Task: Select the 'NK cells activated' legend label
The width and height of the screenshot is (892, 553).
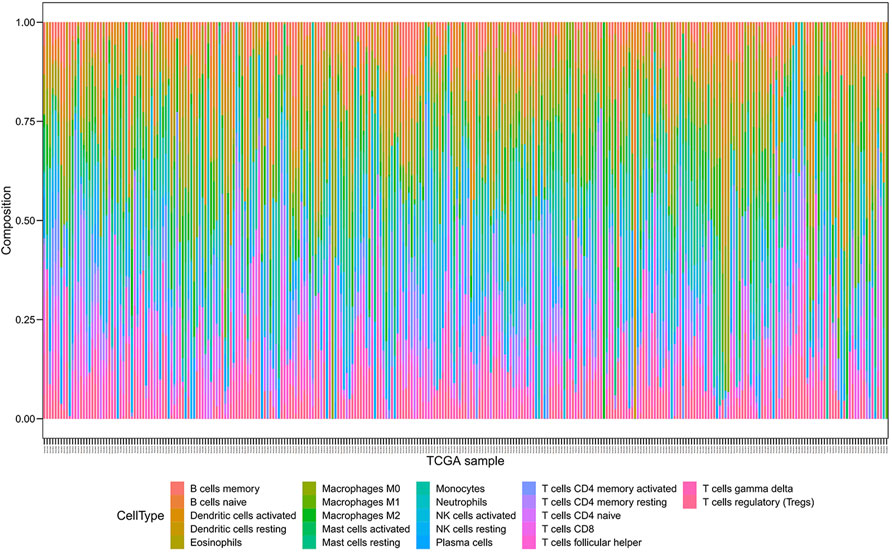Action: pyautogui.click(x=476, y=515)
